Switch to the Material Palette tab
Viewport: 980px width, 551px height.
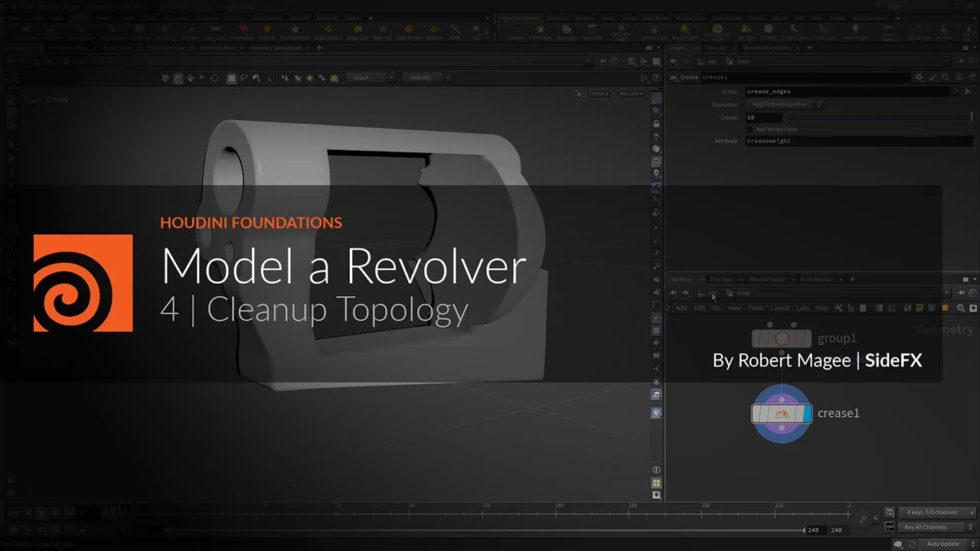766,279
